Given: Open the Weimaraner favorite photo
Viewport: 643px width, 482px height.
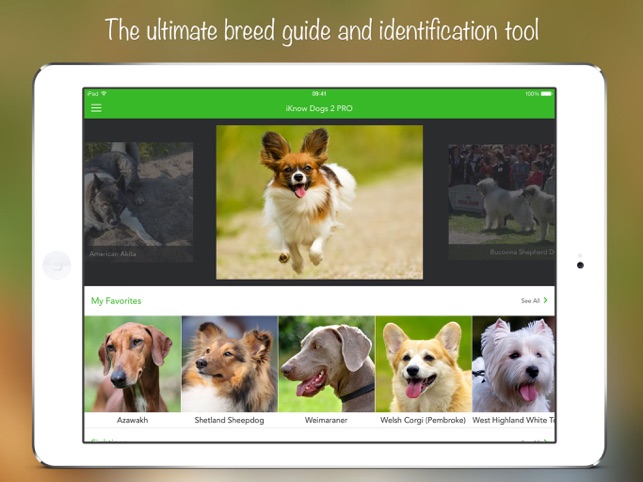Looking at the screenshot, I should pos(326,364).
